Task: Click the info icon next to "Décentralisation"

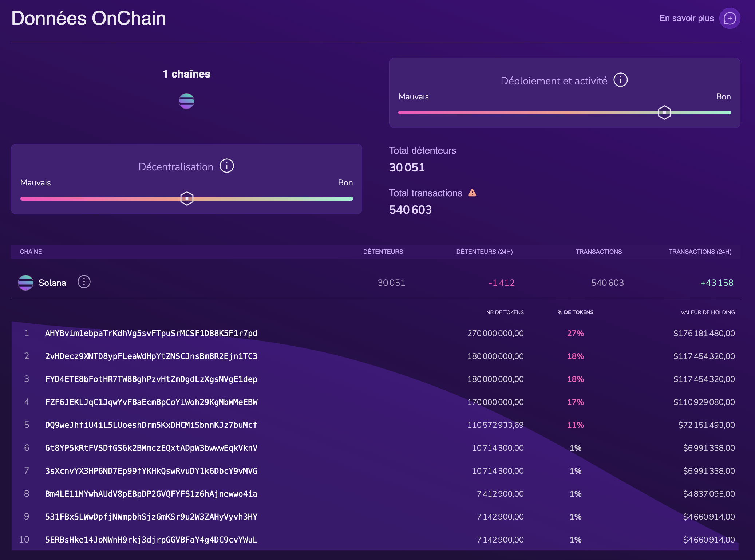Action: 226,166
